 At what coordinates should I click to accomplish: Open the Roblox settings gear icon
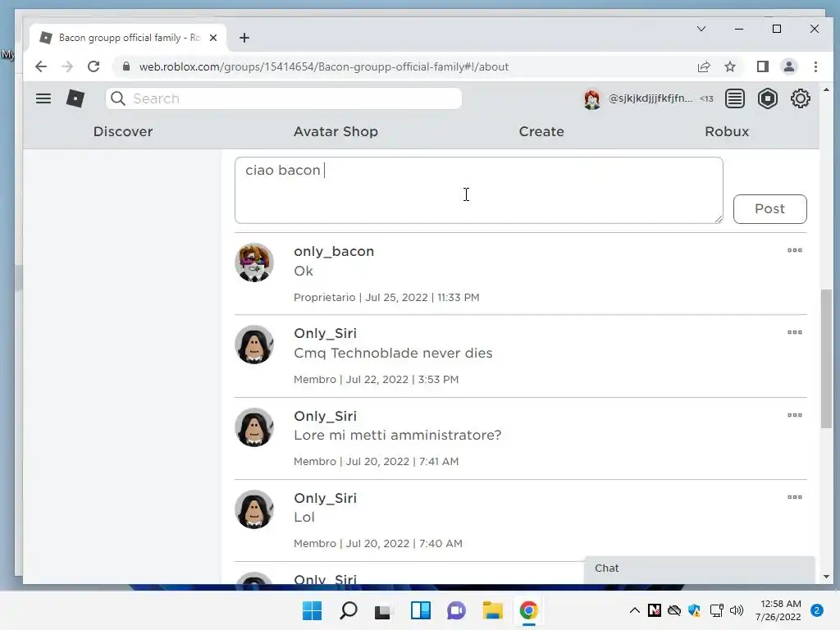(801, 98)
